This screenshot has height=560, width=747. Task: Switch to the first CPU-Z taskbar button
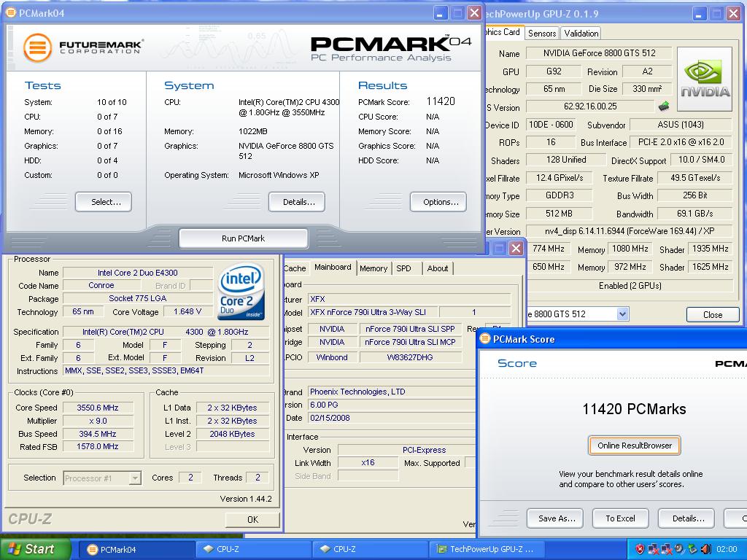[253, 550]
